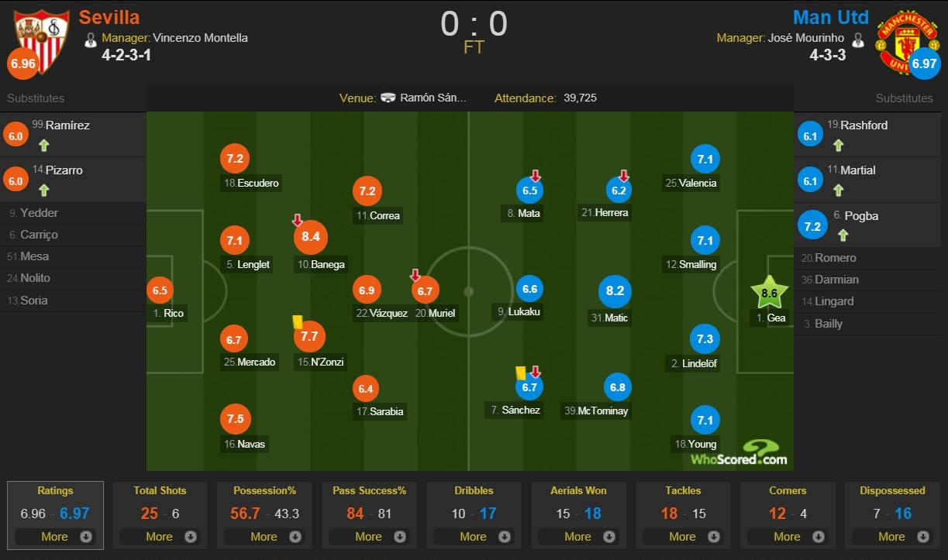The width and height of the screenshot is (948, 560).
Task: Open the Sevilla team name link
Action: (109, 17)
